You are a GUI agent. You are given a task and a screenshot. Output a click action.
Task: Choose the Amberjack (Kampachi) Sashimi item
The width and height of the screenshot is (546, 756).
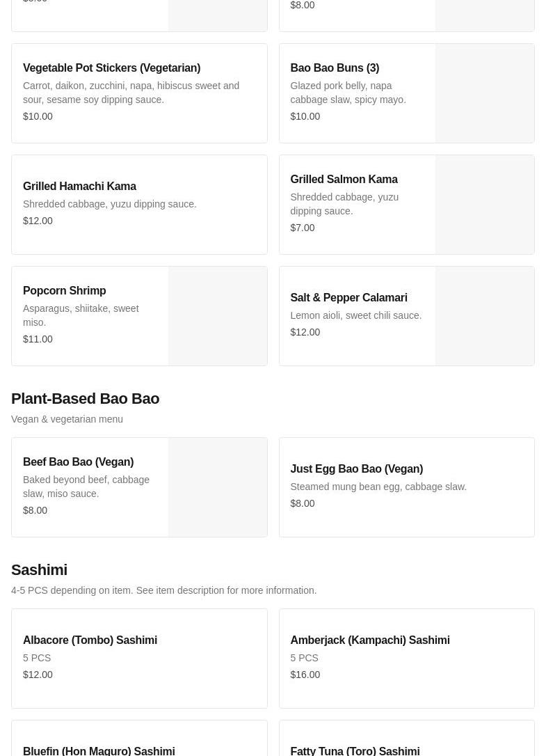point(370,640)
